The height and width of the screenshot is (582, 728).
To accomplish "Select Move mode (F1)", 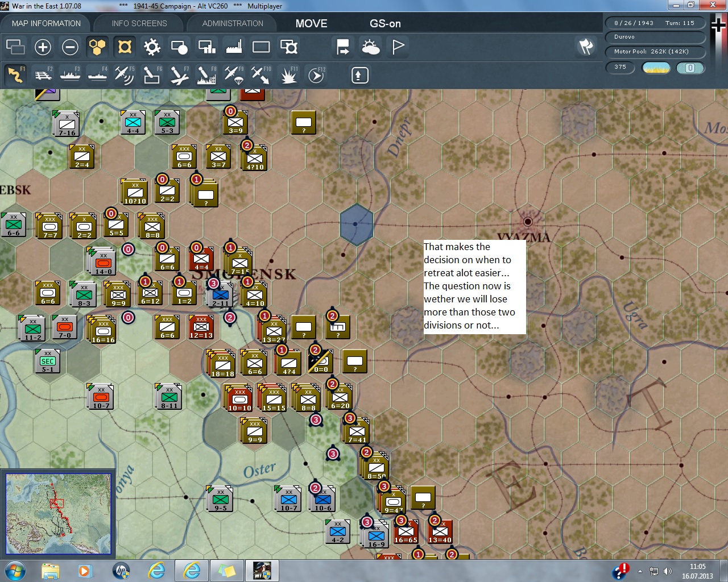I will [15, 74].
